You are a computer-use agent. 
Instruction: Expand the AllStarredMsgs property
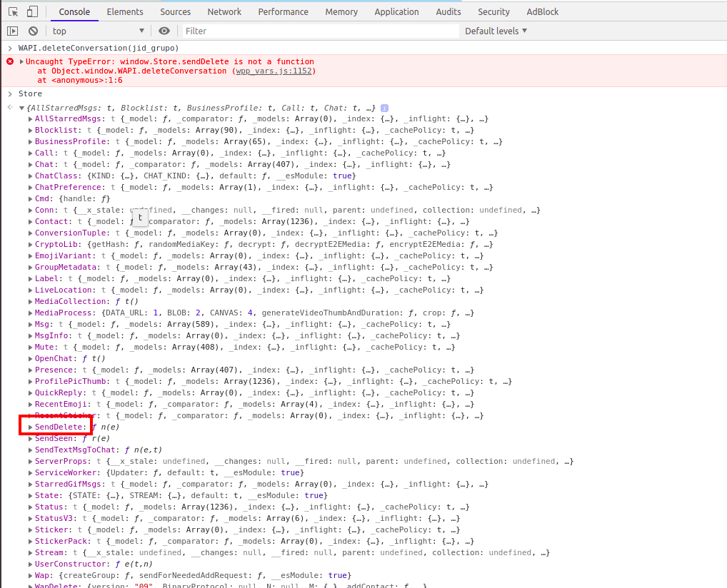tap(31, 119)
